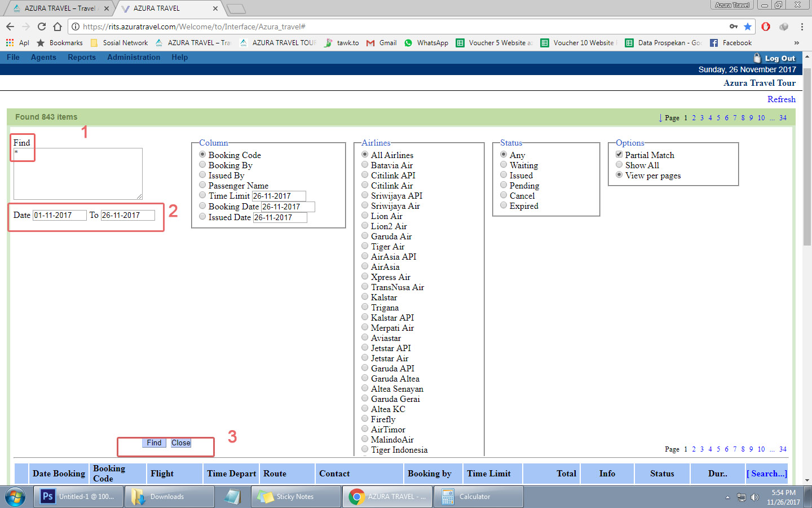The width and height of the screenshot is (812, 508).
Task: Open Sticky Notes from the taskbar
Action: click(x=297, y=497)
